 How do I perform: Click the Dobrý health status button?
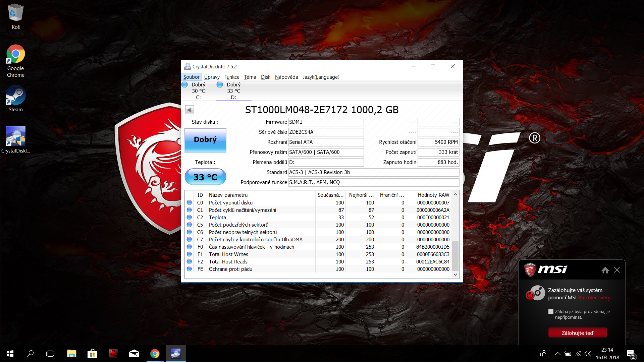(x=205, y=140)
